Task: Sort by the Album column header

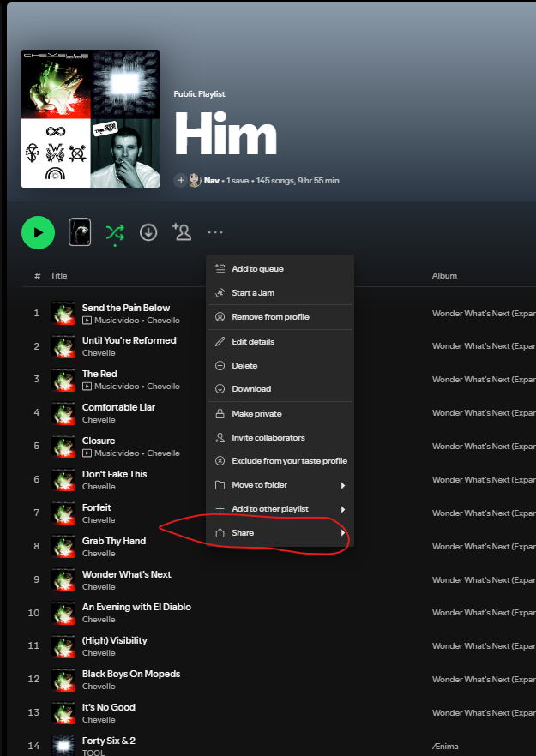Action: coord(444,276)
